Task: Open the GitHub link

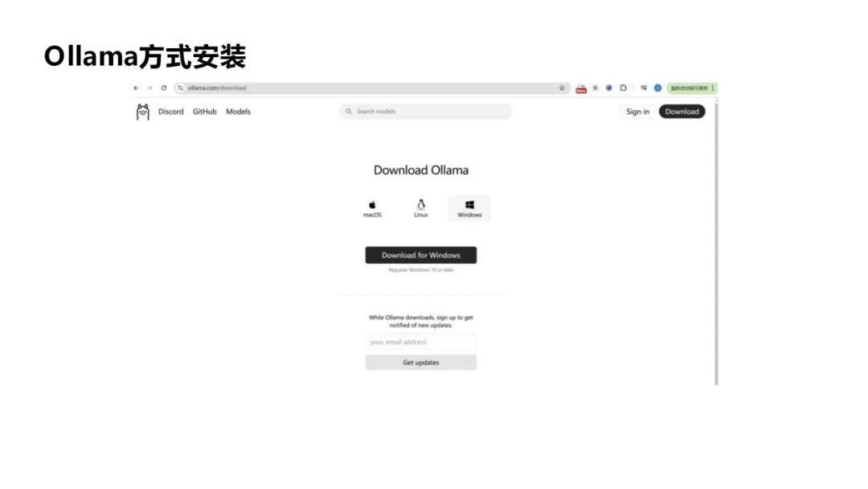Action: coord(204,111)
